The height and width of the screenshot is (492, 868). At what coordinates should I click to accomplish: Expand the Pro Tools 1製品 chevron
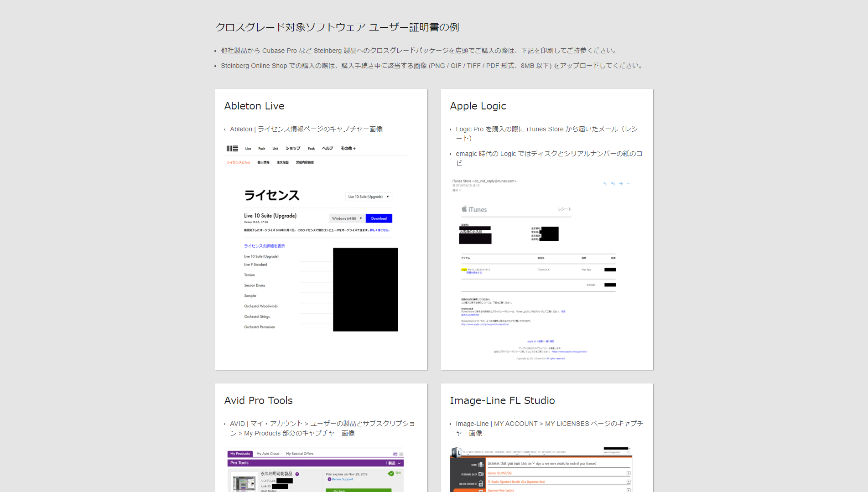[399, 463]
